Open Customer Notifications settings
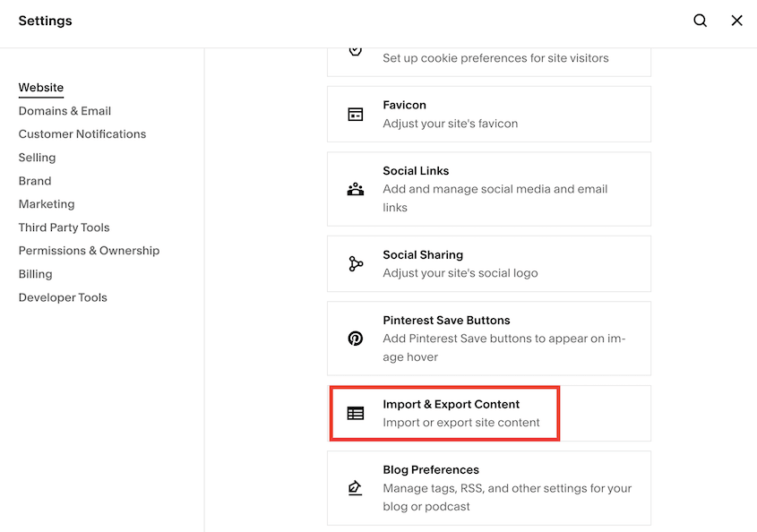Image resolution: width=757 pixels, height=532 pixels. pos(82,133)
